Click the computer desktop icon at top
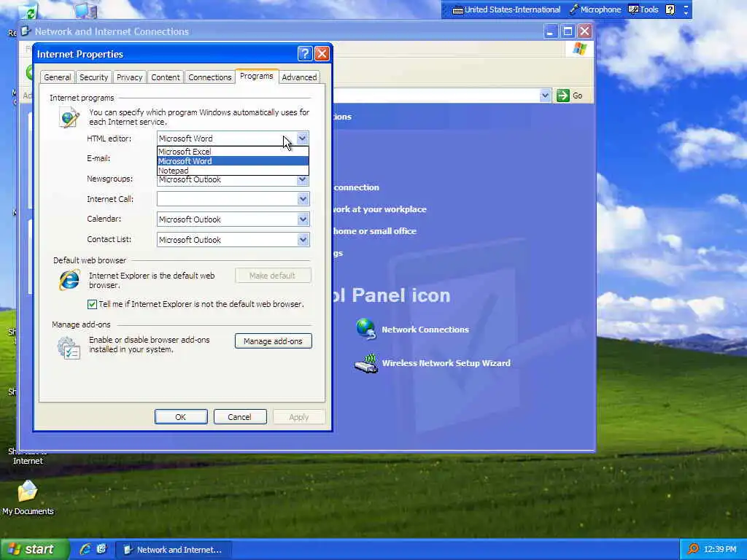Image resolution: width=747 pixels, height=560 pixels. (86, 9)
